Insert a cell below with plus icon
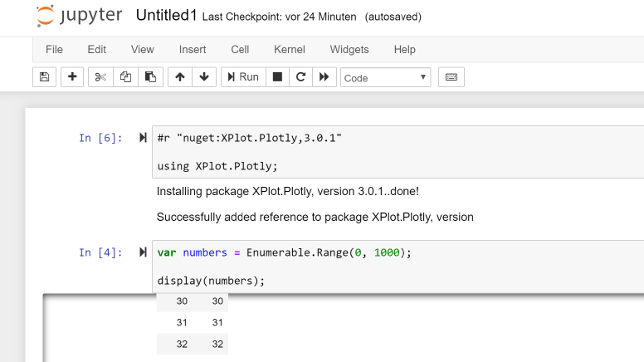Viewport: 644px width, 362px height. (x=72, y=77)
